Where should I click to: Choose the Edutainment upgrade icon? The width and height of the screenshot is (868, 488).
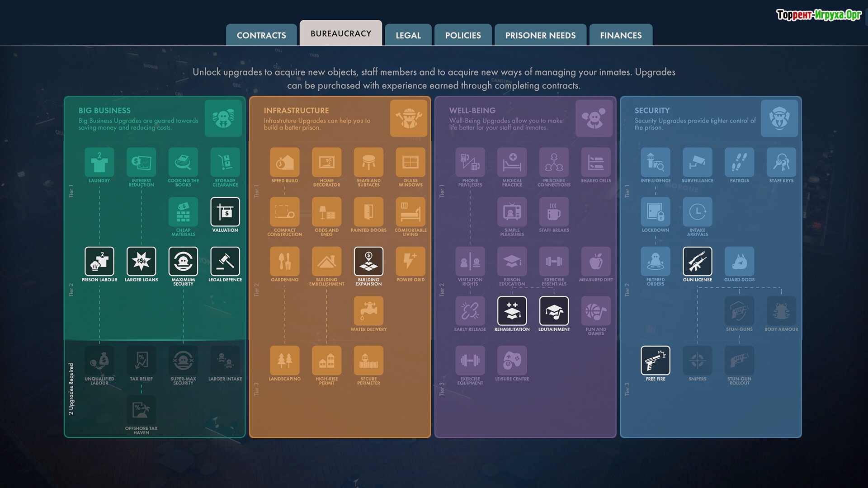coord(554,311)
